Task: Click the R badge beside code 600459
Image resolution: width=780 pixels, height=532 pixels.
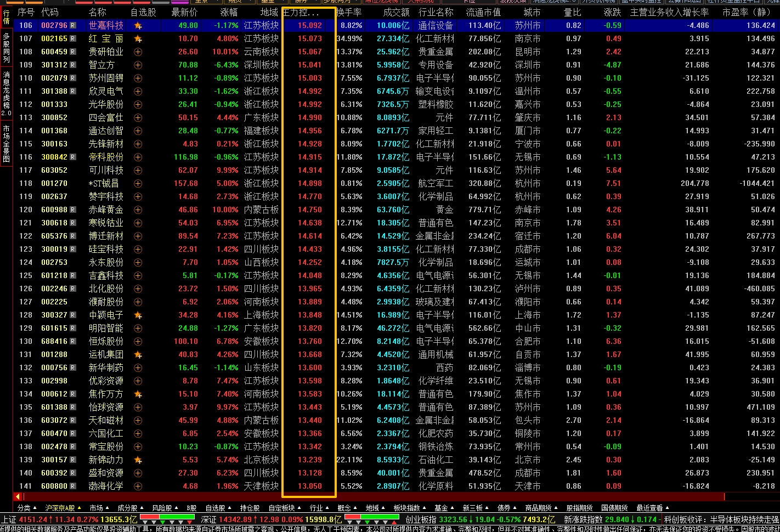Action: (73, 52)
